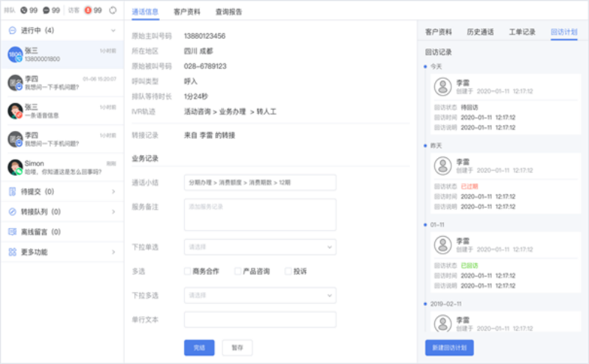The height and width of the screenshot is (364, 589).
Task: Switch to the 查询报告 tab
Action: coord(228,12)
